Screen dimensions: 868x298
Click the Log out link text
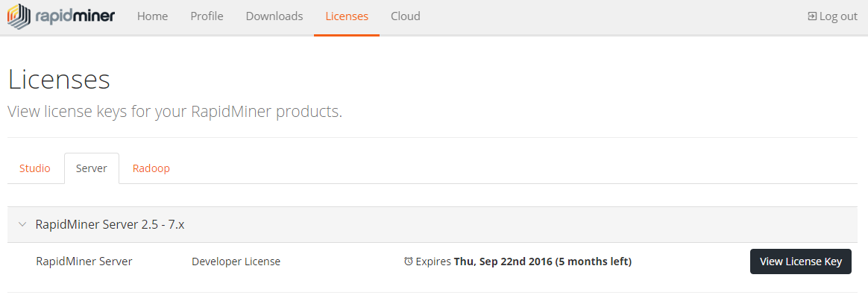838,16
